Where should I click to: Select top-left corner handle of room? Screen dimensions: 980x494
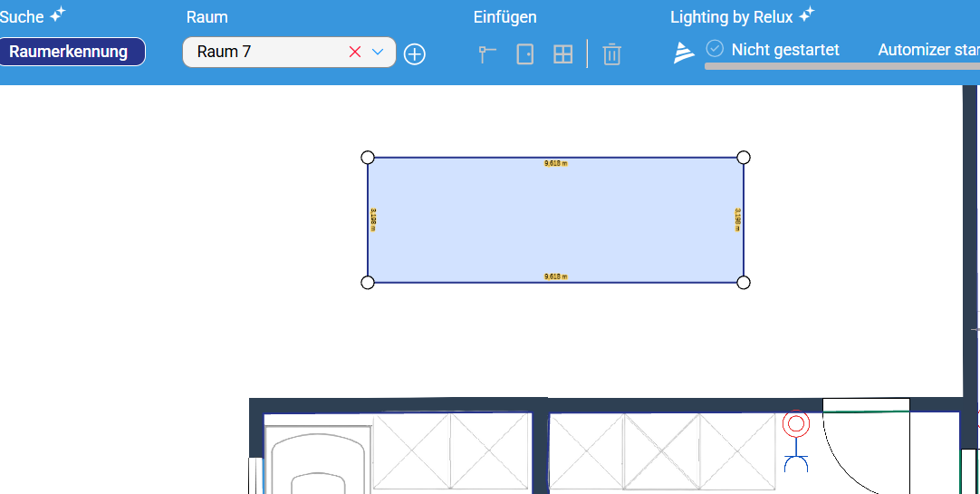[368, 158]
